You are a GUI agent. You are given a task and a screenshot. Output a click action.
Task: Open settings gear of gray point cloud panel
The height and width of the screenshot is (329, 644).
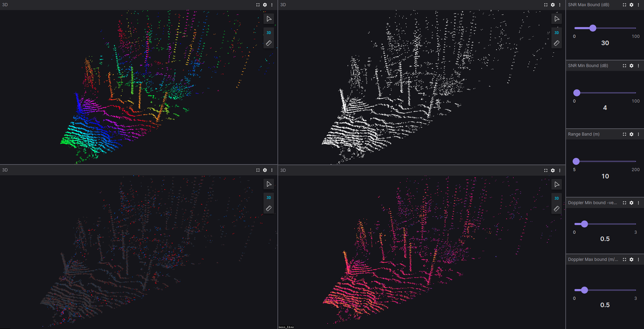pyautogui.click(x=265, y=170)
